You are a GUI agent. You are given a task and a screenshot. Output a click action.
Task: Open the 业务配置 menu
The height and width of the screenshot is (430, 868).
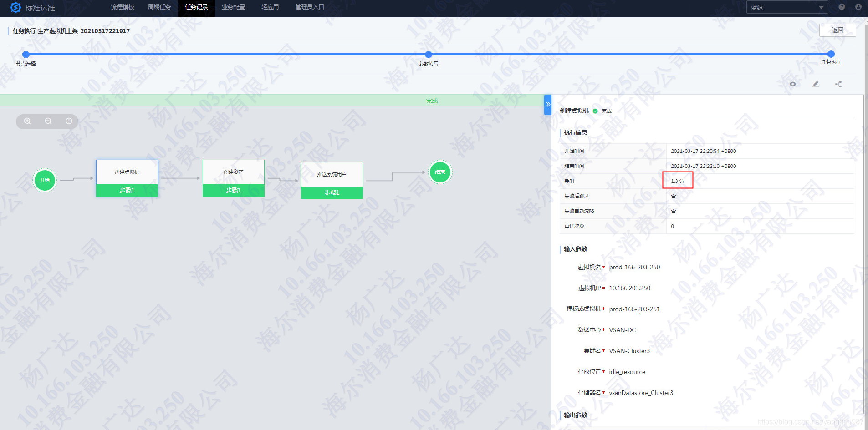click(x=233, y=7)
